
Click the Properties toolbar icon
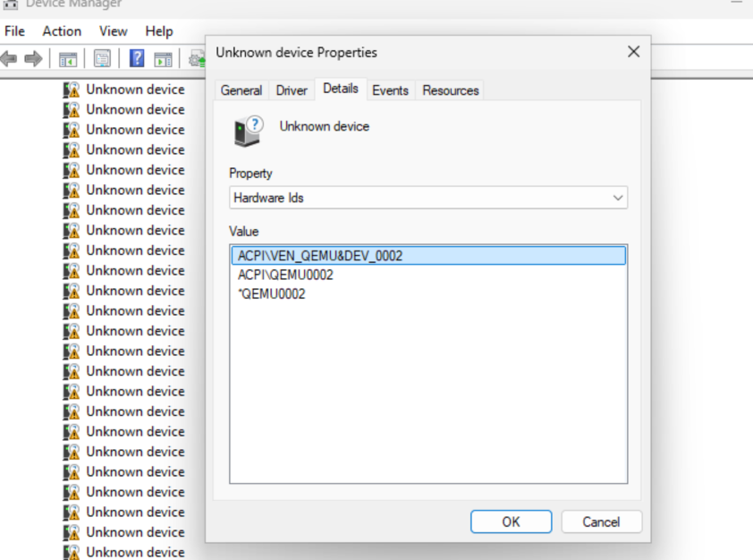(102, 59)
